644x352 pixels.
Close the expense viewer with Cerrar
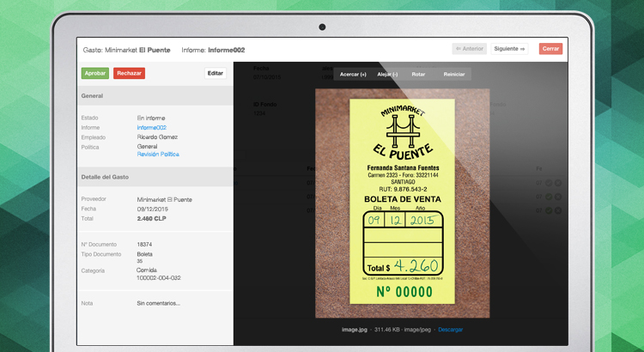click(x=550, y=49)
